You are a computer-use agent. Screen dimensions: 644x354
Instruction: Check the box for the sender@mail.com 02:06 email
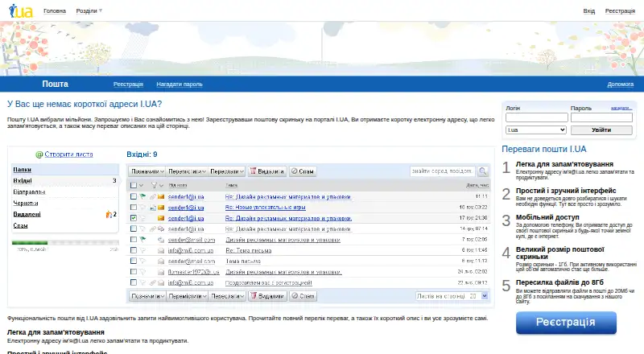134,240
